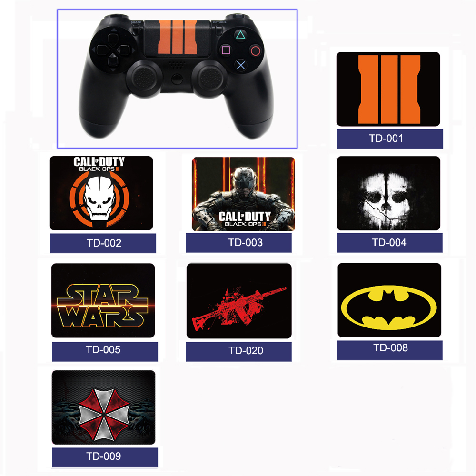Select the Black Ops soldier thumbnail
Screen dimensions: 476x476
coord(243,194)
